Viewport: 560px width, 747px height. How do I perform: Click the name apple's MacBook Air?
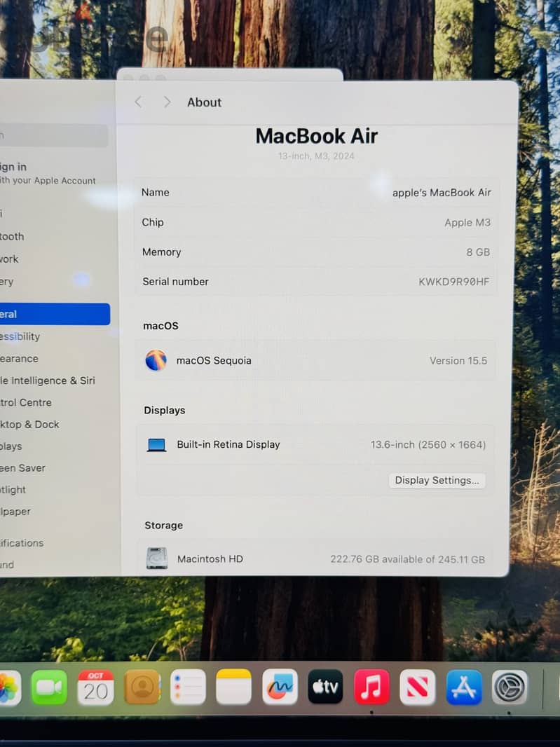pyautogui.click(x=442, y=193)
